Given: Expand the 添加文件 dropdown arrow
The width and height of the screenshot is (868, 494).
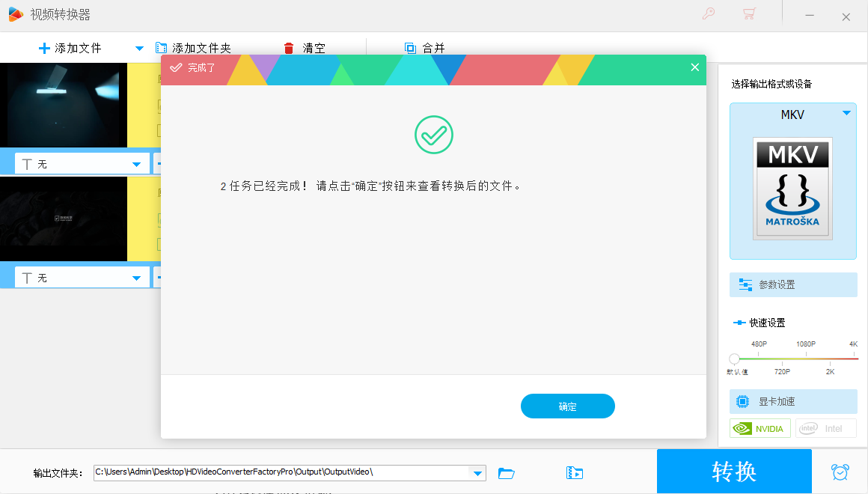Looking at the screenshot, I should coord(139,49).
